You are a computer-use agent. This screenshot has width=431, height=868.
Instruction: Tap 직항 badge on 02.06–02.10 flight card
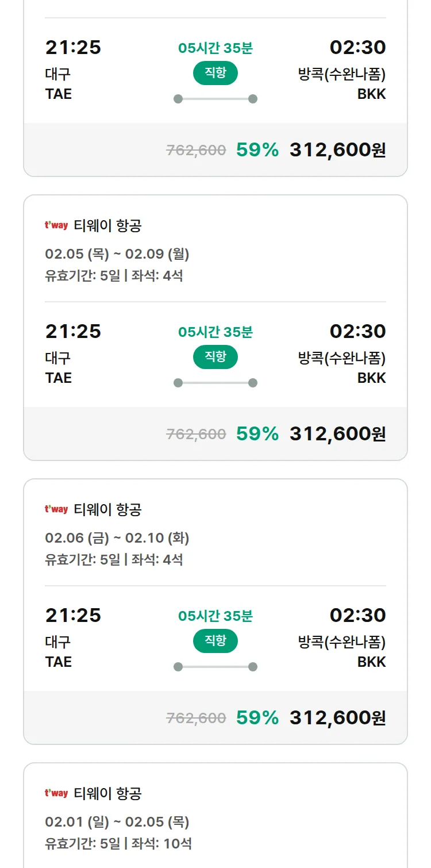215,641
